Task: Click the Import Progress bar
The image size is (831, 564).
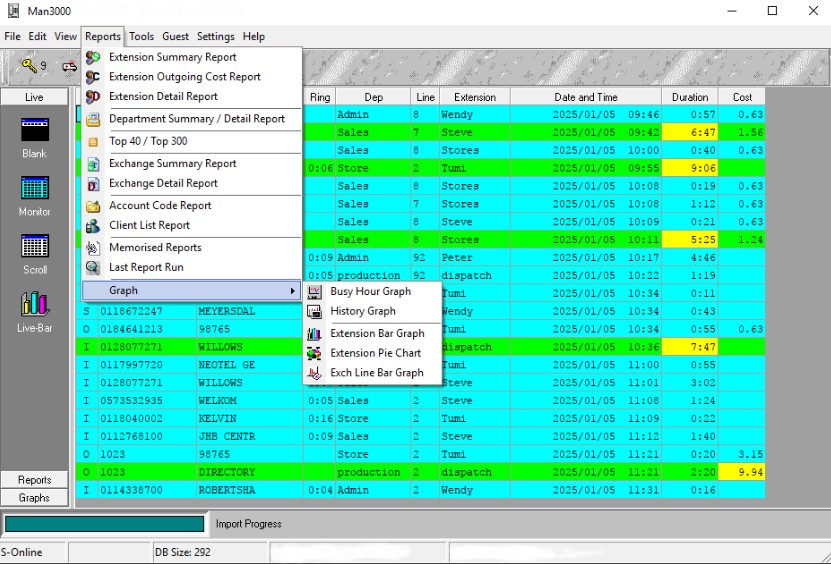Action: (104, 524)
